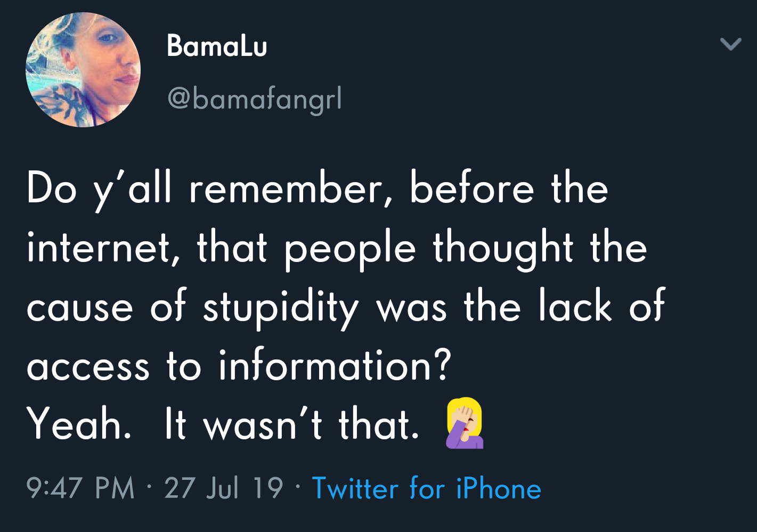The image size is (757, 532).
Task: Click the word "Twitter" in the source link
Action: pos(355,488)
